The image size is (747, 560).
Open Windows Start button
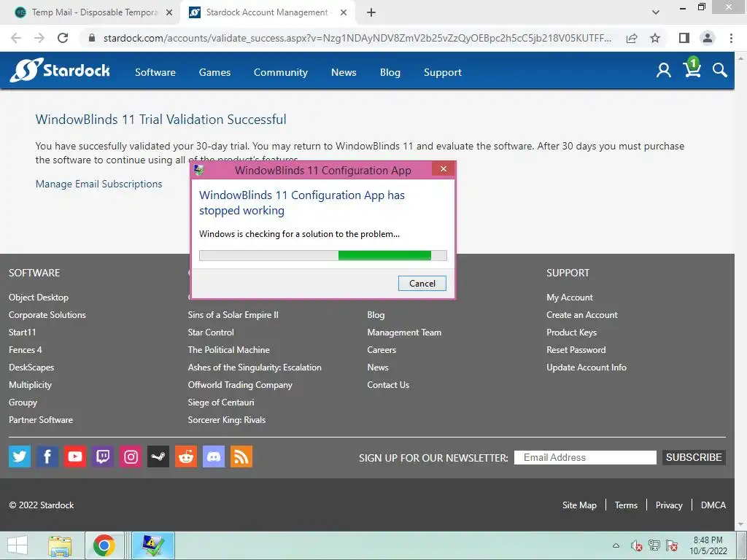[18, 545]
